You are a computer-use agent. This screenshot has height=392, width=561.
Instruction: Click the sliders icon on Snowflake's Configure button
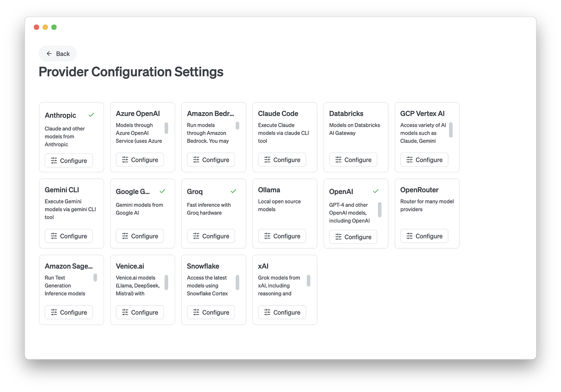pyautogui.click(x=196, y=312)
